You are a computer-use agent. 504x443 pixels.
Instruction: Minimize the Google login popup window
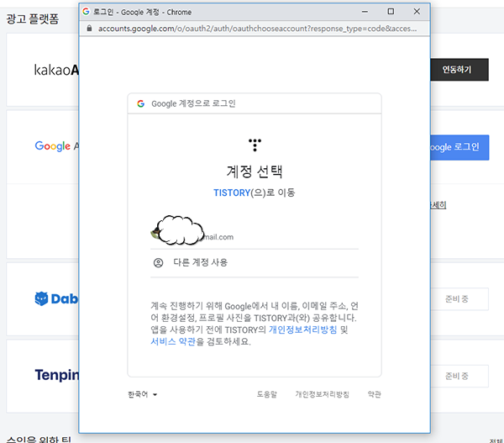click(x=365, y=12)
